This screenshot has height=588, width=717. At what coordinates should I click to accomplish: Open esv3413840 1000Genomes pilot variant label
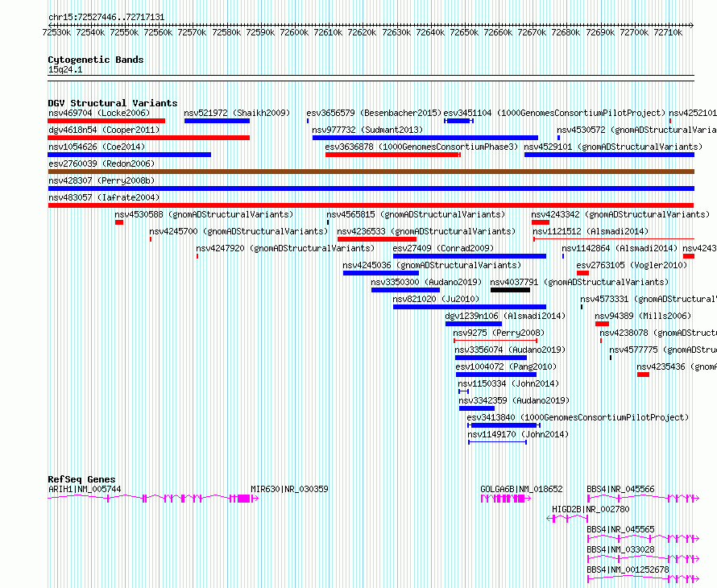coord(578,417)
